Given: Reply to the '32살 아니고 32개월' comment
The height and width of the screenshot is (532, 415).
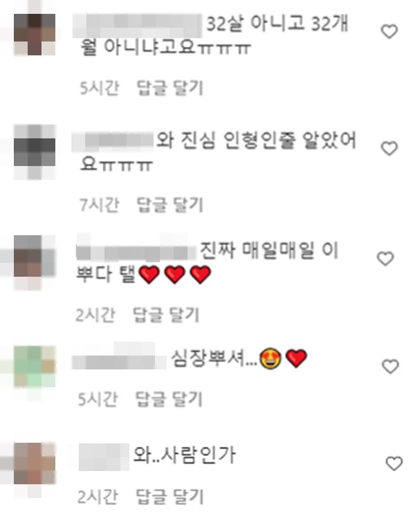Looking at the screenshot, I should click(x=169, y=89).
